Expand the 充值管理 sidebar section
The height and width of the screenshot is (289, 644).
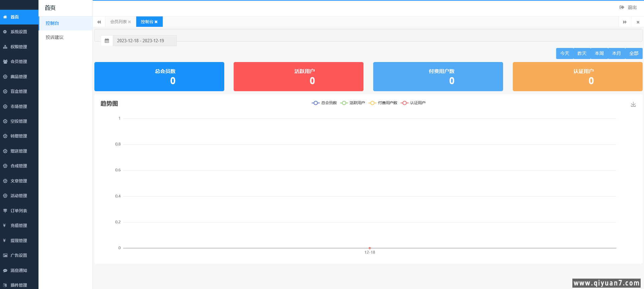pyautogui.click(x=19, y=226)
